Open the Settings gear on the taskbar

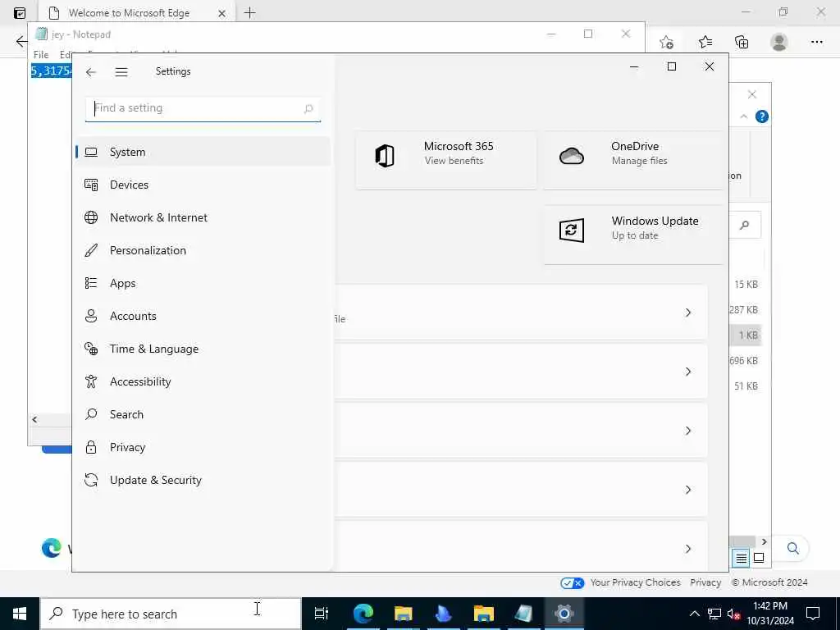564,614
